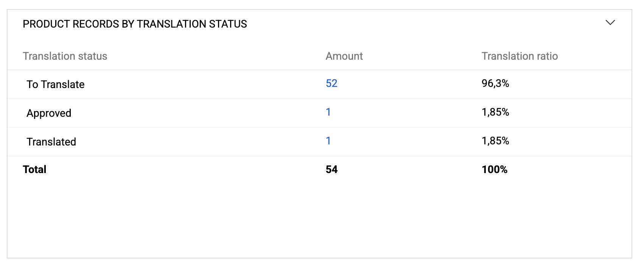Screen dimensions: 644x263
Task: Click the PRODUCT RECORDS BY TRANSLATION STATUS title
Action: (x=134, y=24)
